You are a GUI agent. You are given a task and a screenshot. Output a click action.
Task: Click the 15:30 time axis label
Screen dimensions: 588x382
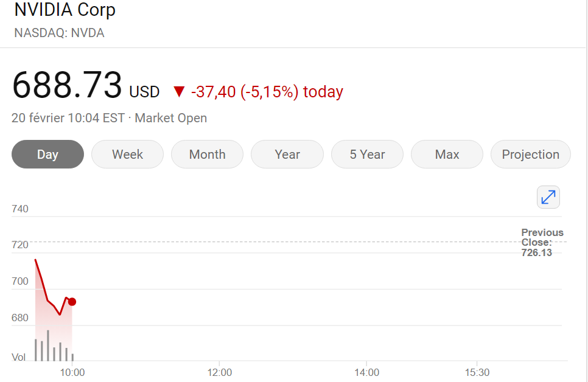477,372
